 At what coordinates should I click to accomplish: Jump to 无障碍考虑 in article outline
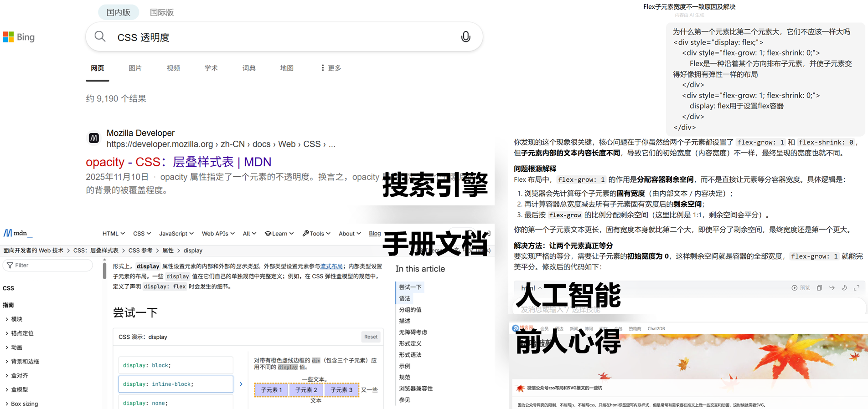click(413, 332)
